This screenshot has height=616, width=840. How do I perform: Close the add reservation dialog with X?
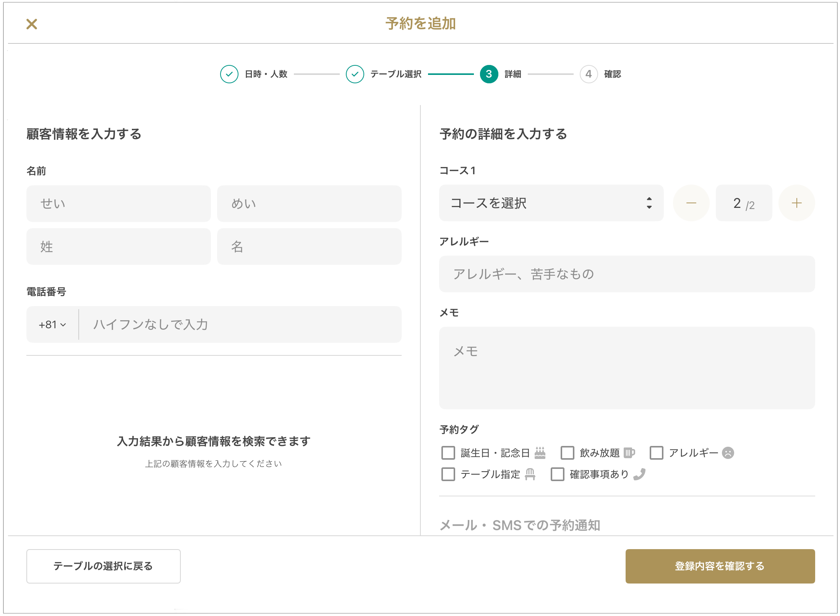tap(32, 24)
